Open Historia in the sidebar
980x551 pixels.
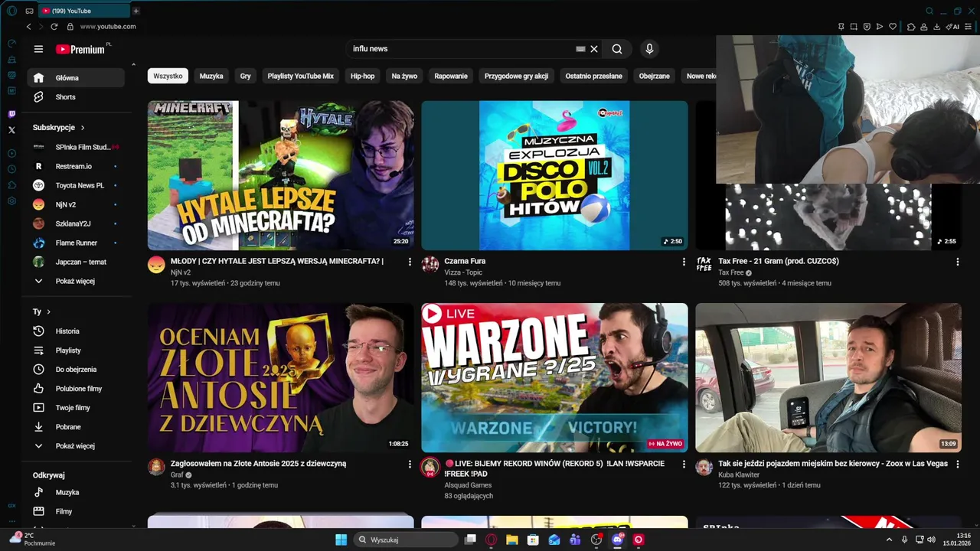[75, 331]
